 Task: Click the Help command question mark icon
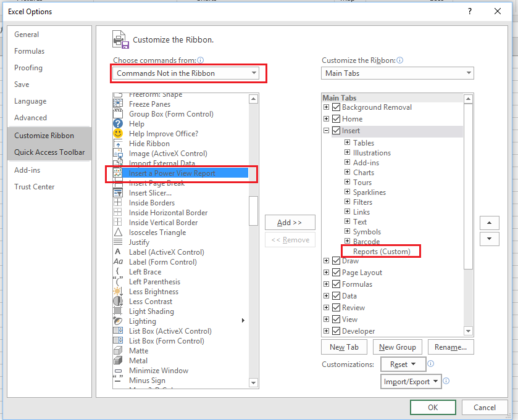pos(117,123)
